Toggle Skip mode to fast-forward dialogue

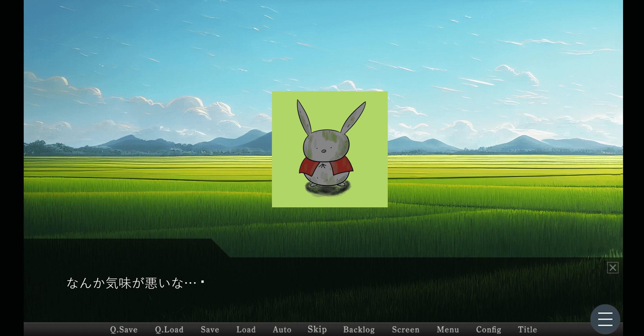pyautogui.click(x=317, y=329)
